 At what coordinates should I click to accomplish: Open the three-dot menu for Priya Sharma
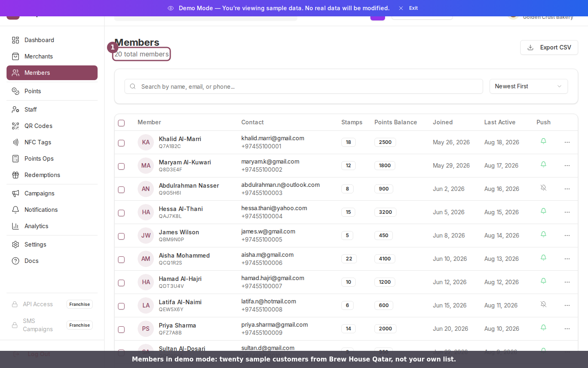pyautogui.click(x=567, y=329)
